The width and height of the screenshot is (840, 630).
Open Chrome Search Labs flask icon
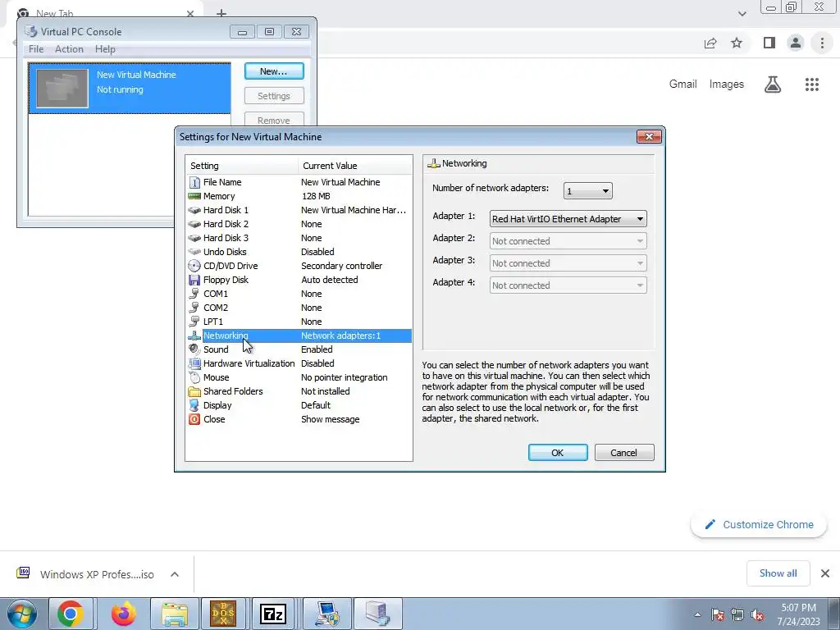pos(773,84)
